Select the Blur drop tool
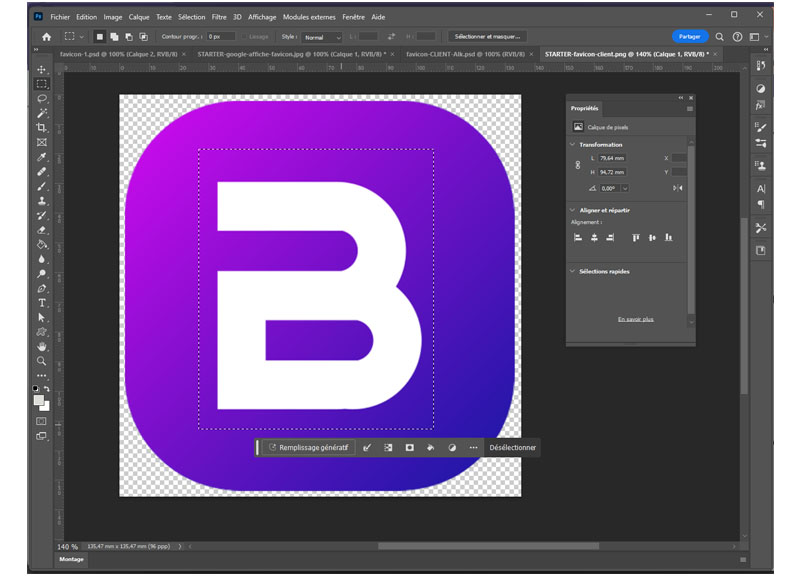 tap(42, 259)
